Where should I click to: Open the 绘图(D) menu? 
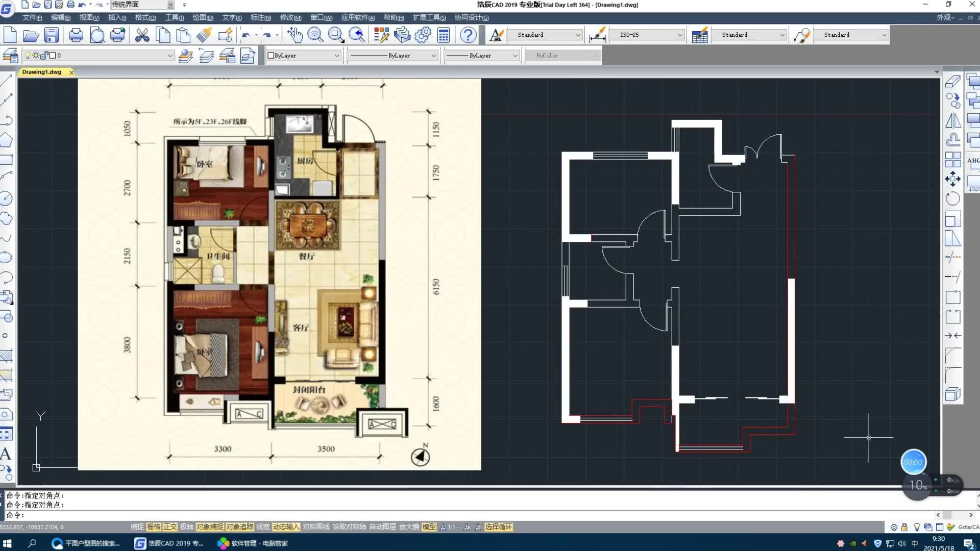tap(203, 18)
